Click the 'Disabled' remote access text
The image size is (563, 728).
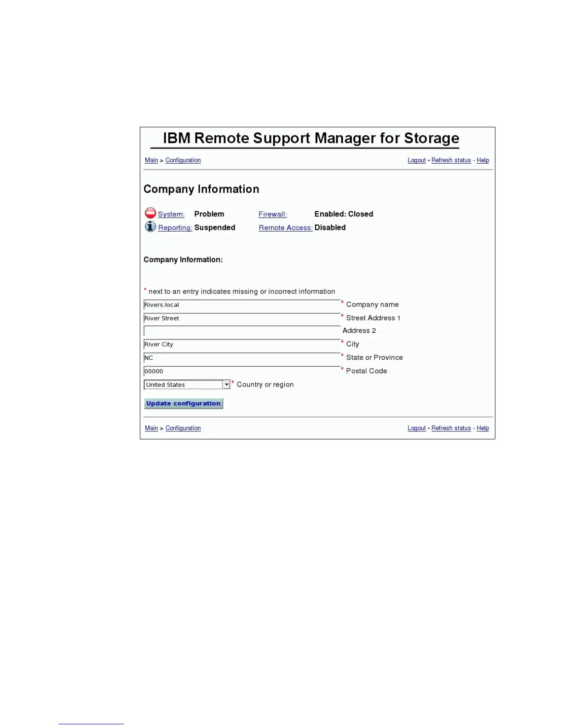[330, 227]
